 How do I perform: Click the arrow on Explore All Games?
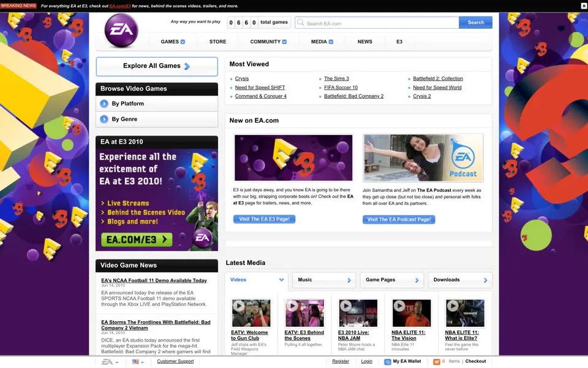click(x=187, y=66)
